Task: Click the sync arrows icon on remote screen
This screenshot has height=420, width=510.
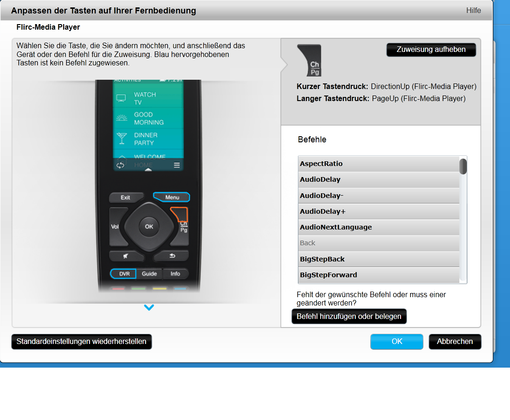Action: 120,165
